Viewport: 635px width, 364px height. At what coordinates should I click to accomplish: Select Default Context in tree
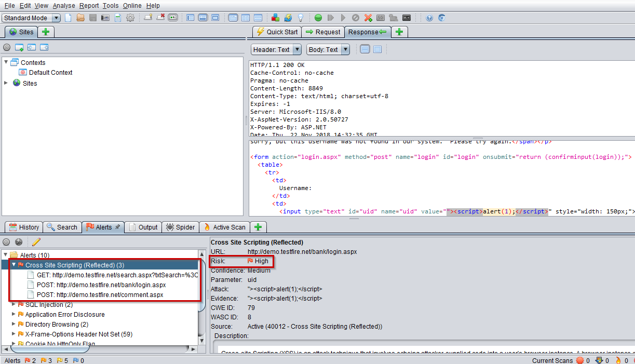(x=46, y=73)
